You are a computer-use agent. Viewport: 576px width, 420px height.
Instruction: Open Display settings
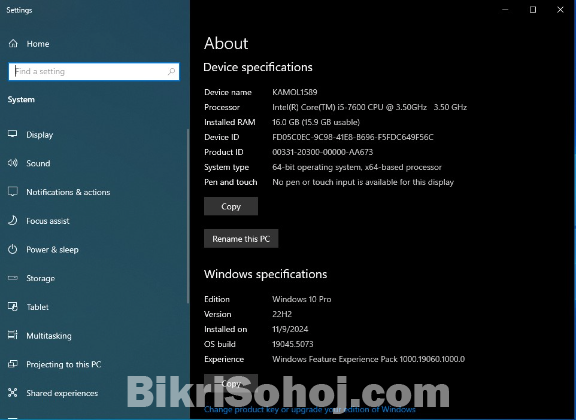pyautogui.click(x=40, y=135)
